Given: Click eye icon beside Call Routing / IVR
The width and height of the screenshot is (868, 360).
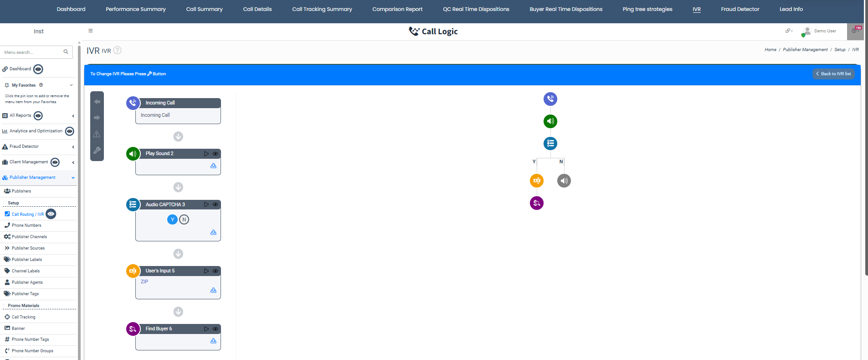Looking at the screenshot, I should click(x=51, y=214).
